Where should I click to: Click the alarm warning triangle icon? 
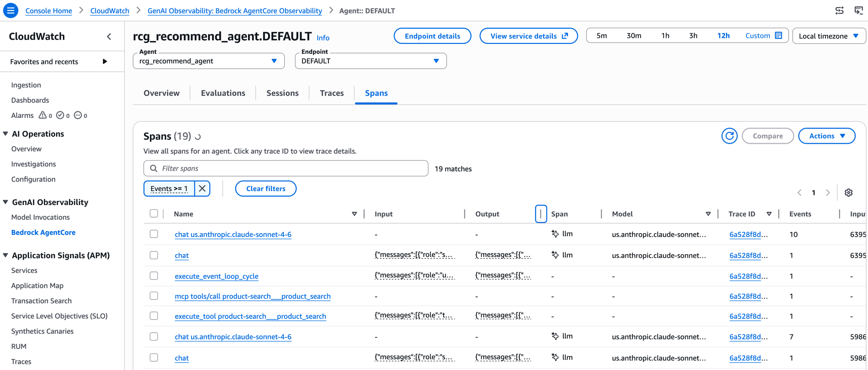[43, 115]
